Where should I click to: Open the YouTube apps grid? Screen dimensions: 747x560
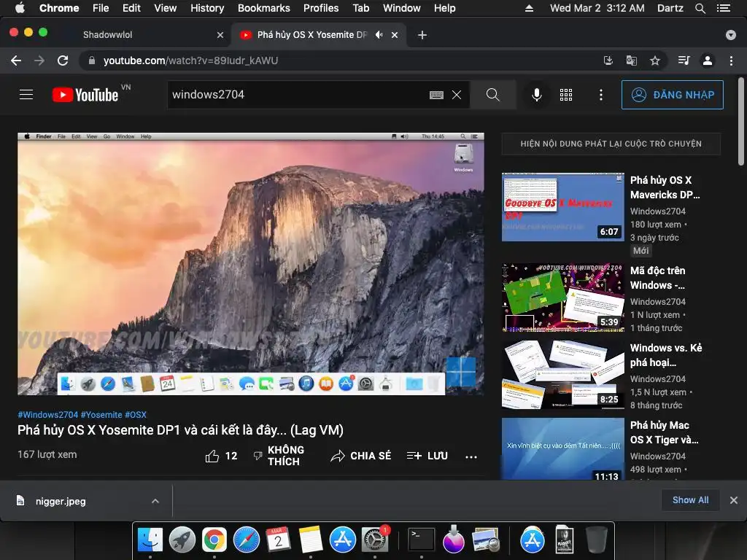(566, 95)
